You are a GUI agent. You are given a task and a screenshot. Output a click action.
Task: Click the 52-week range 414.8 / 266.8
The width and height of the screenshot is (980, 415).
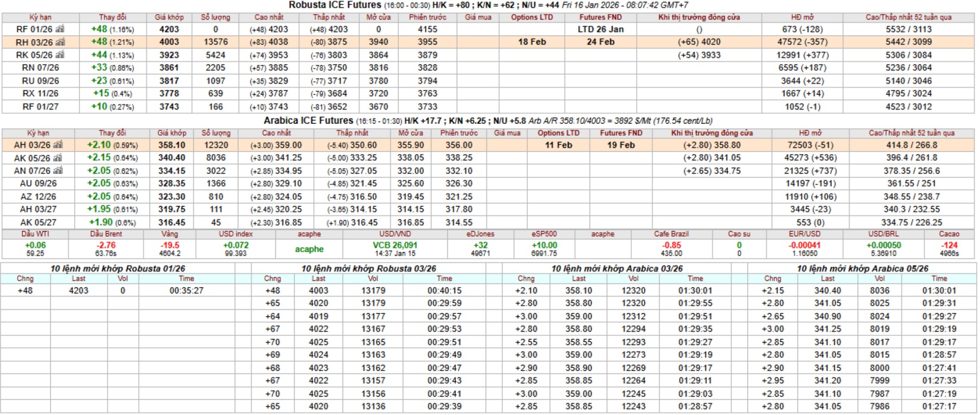912,145
